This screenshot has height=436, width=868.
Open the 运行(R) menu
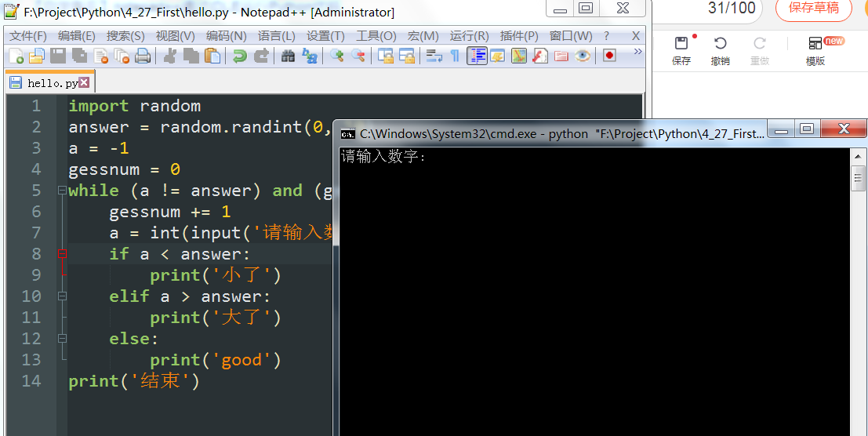[x=469, y=37]
